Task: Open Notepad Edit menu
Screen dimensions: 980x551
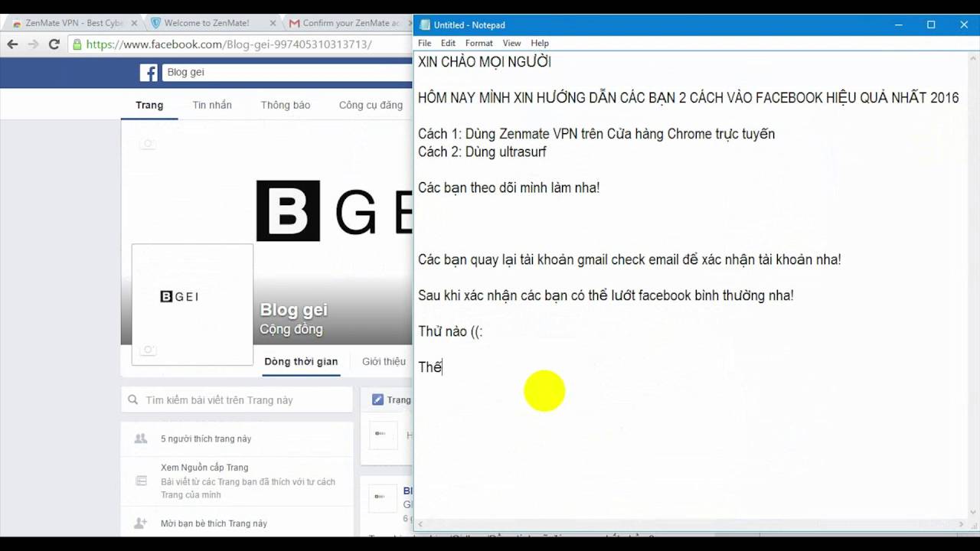Action: (x=448, y=43)
